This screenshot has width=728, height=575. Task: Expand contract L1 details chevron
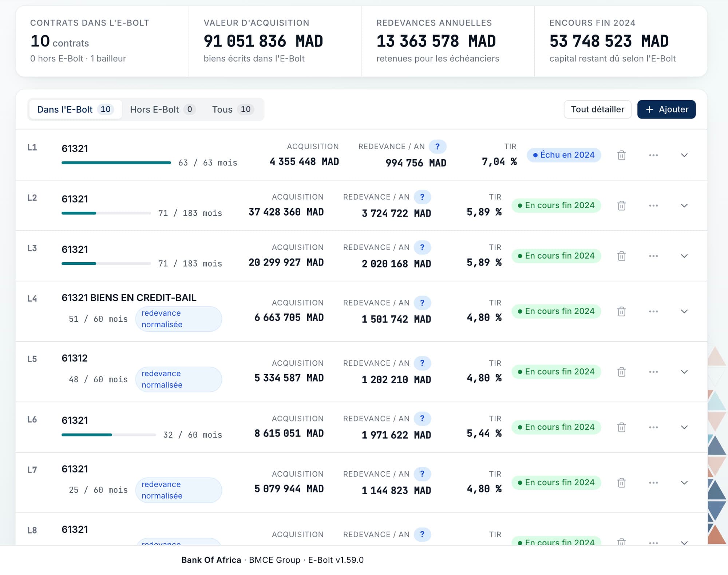coord(684,155)
